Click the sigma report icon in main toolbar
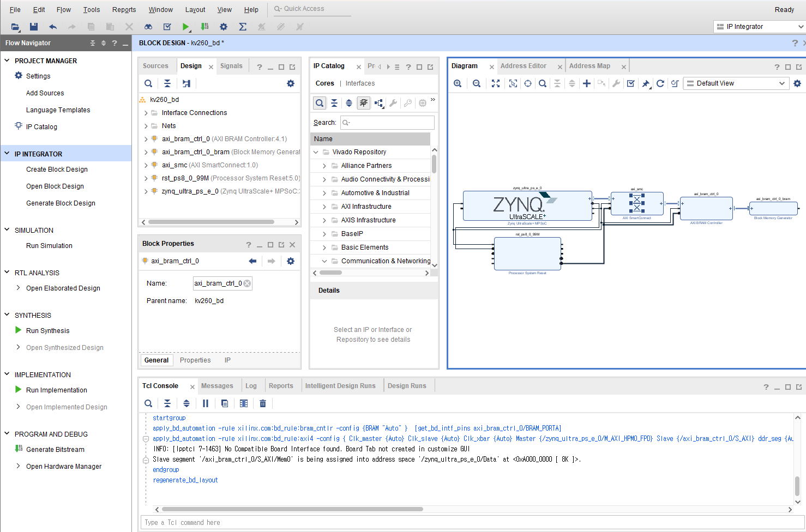 tap(243, 27)
